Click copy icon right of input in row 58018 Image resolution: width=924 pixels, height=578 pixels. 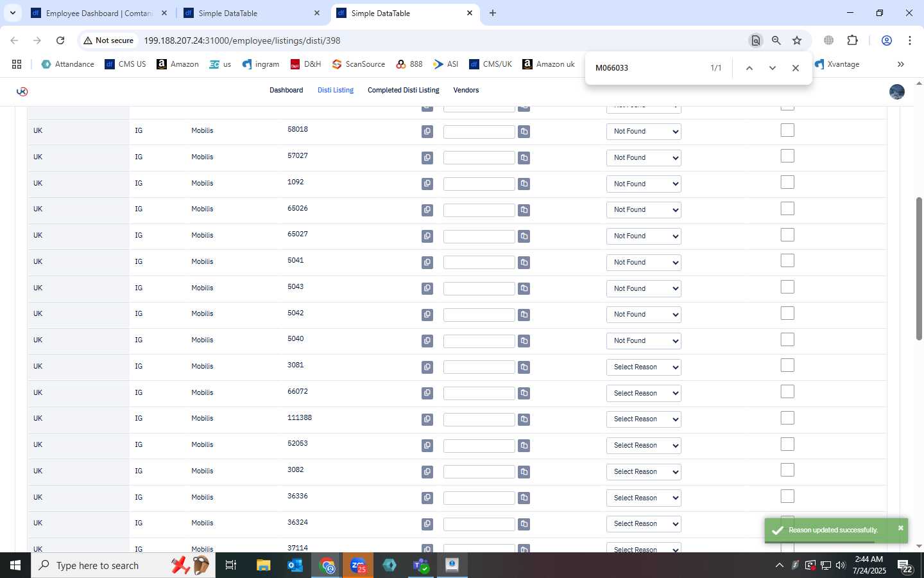[524, 132]
